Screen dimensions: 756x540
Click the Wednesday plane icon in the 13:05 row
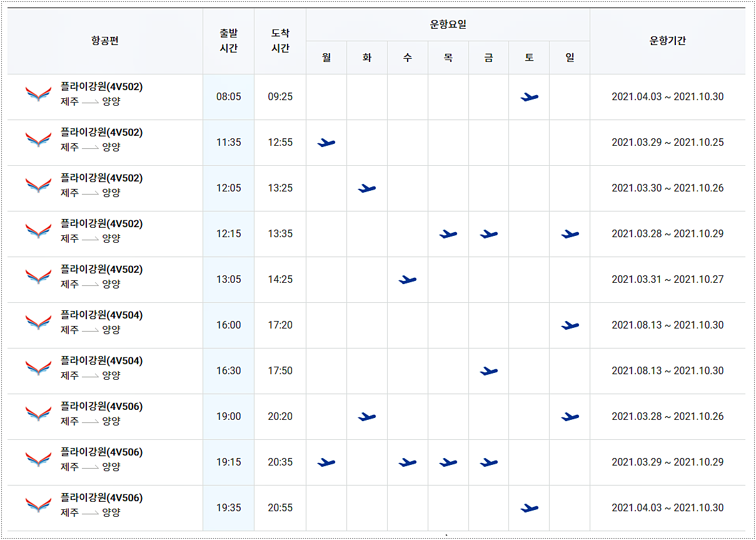(408, 280)
